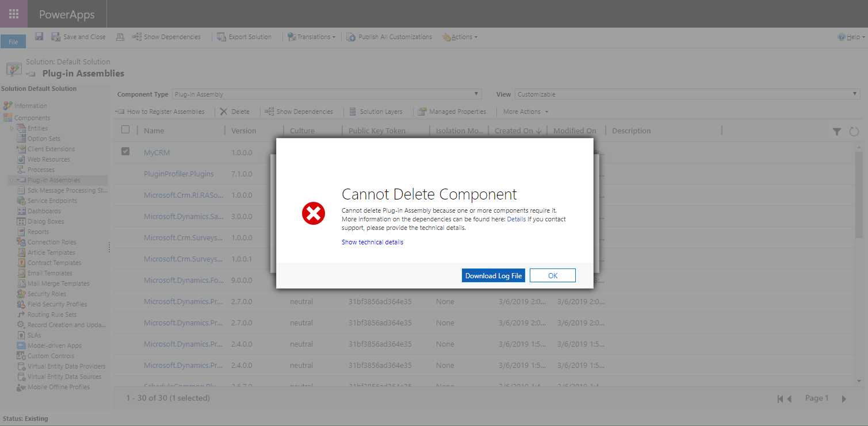Expand the Plug-in Assemblies tree node
Viewport: 868px width, 426px height.
pyautogui.click(x=12, y=180)
